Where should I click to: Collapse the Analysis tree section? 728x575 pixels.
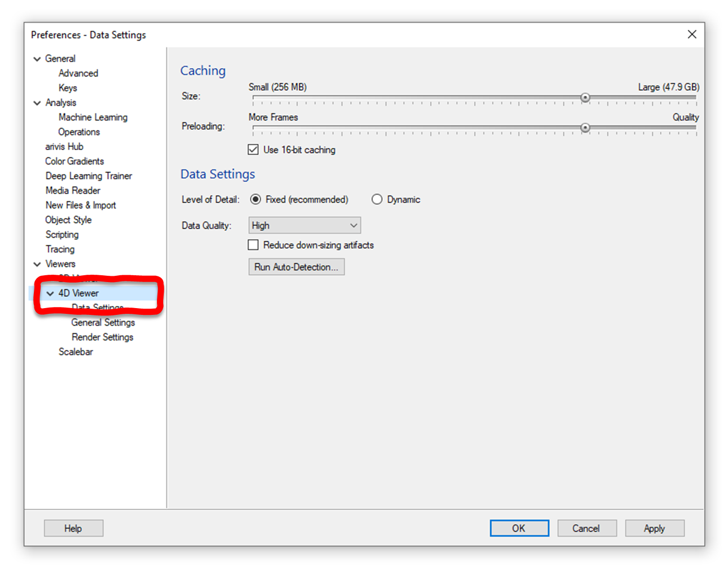click(37, 103)
